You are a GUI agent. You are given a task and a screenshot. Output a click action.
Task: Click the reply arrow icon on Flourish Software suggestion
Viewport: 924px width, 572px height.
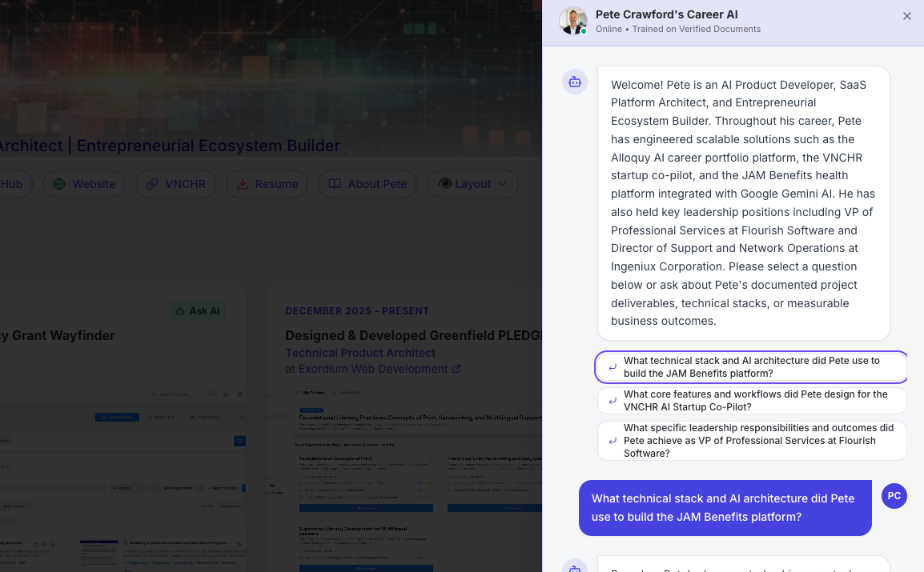(x=613, y=441)
